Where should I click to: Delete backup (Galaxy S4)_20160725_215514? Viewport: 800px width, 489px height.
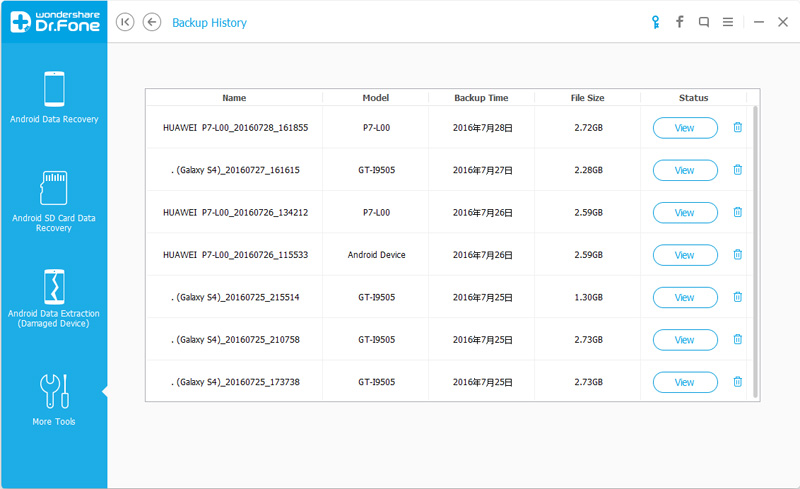coord(738,297)
